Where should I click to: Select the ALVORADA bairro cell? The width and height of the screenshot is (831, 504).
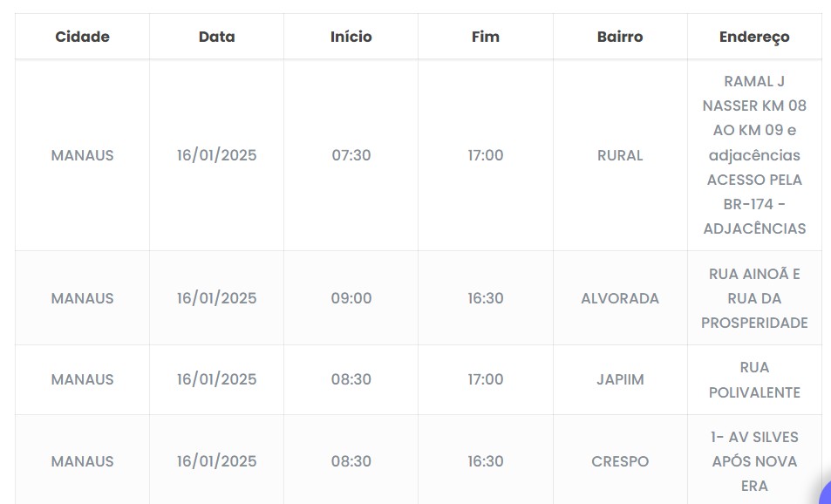(620, 298)
